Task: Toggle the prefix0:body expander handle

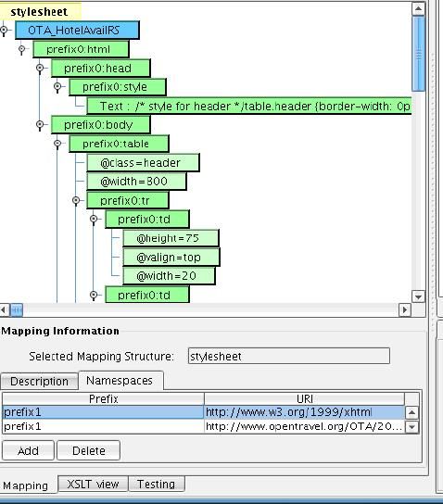Action: pyautogui.click(x=40, y=124)
